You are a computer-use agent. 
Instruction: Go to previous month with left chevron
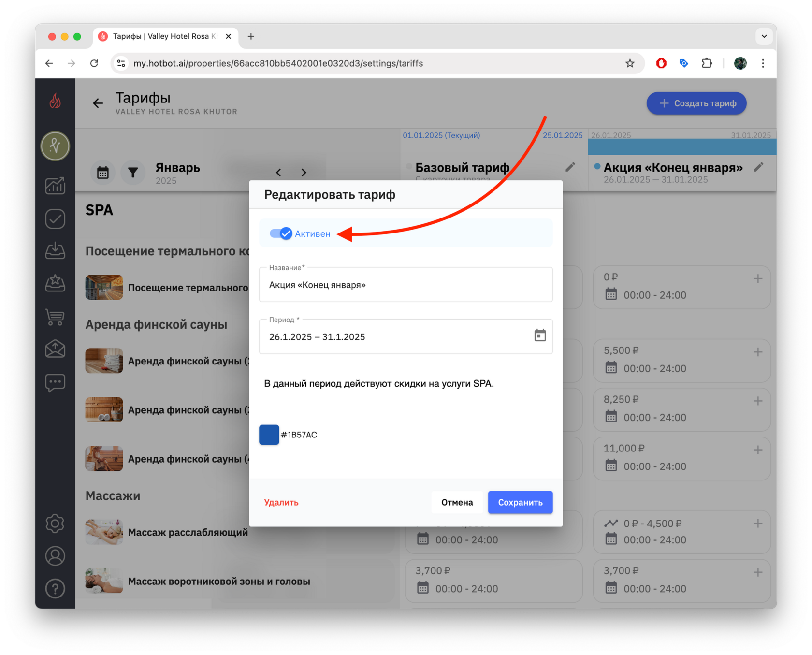click(x=278, y=173)
